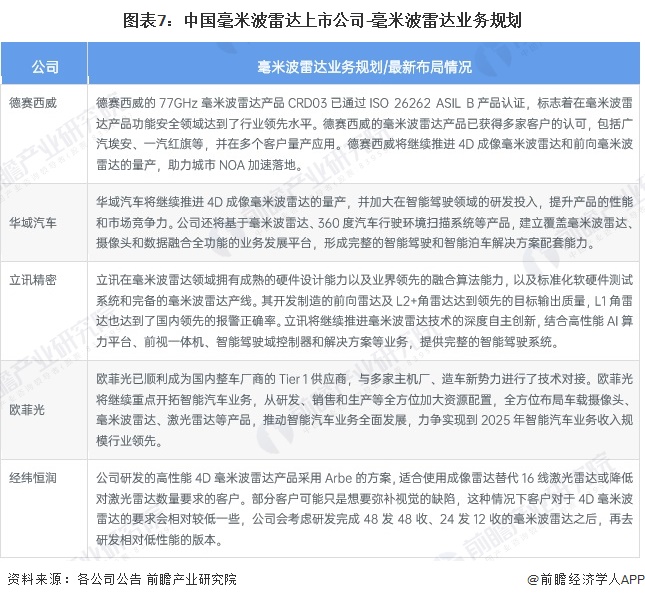This screenshot has height=600, width=645.
Task: Click the paragraph beginning 立讯在毫米波雷达领域
Action: pos(364,311)
